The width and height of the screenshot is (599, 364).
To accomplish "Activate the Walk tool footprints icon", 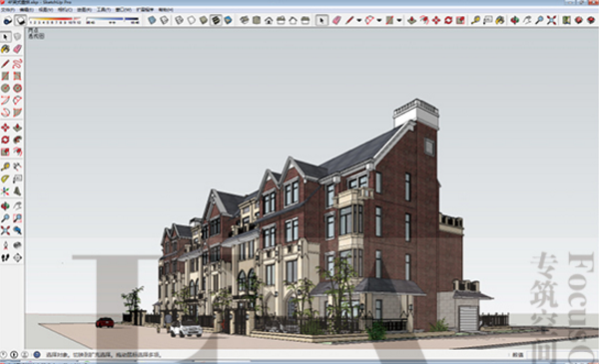I will click(x=5, y=258).
